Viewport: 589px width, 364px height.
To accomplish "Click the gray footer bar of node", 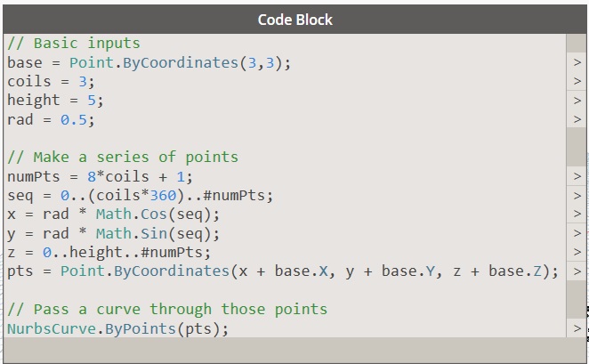I will (x=285, y=350).
